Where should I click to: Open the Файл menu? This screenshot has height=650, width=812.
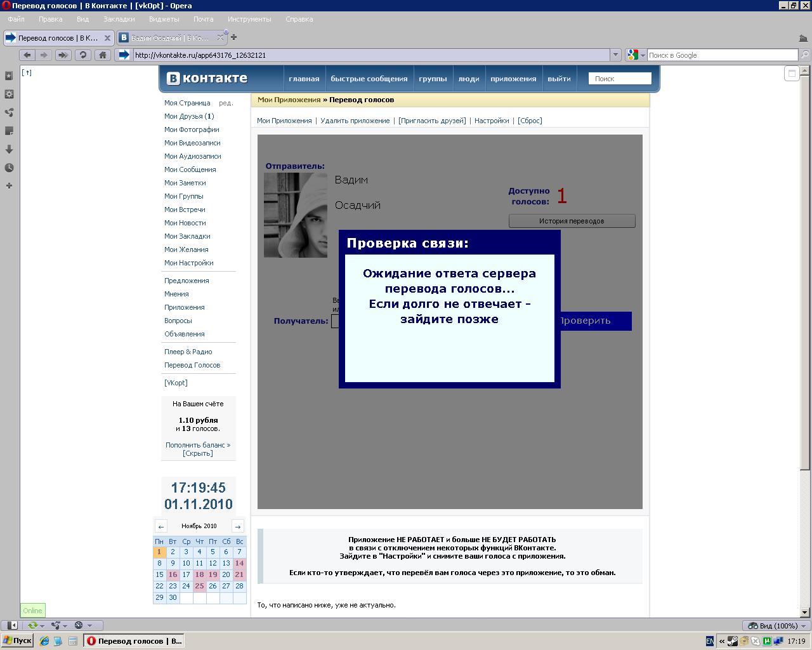(x=16, y=19)
